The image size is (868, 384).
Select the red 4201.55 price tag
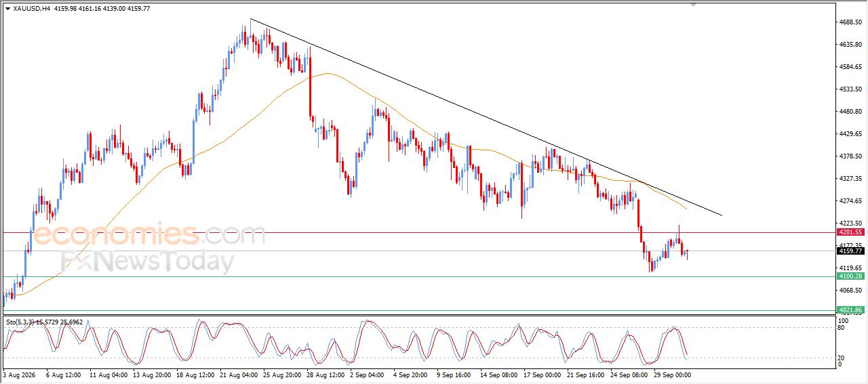tap(850, 232)
